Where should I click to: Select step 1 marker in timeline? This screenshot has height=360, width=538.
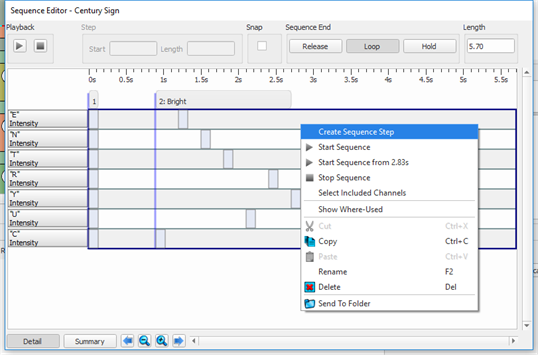[93, 100]
